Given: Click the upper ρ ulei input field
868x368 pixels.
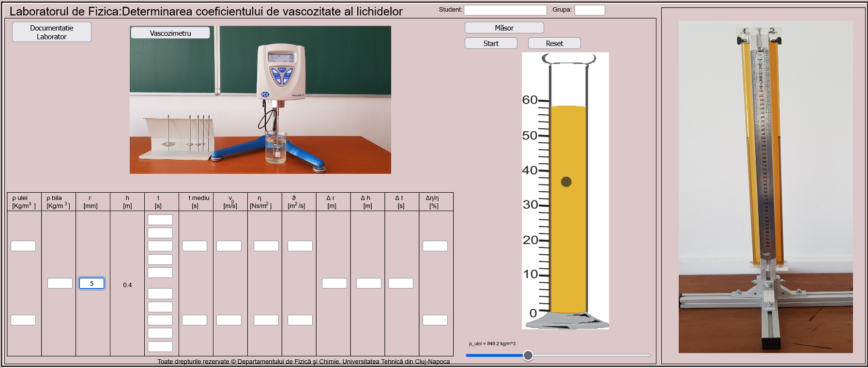Looking at the screenshot, I should [23, 246].
